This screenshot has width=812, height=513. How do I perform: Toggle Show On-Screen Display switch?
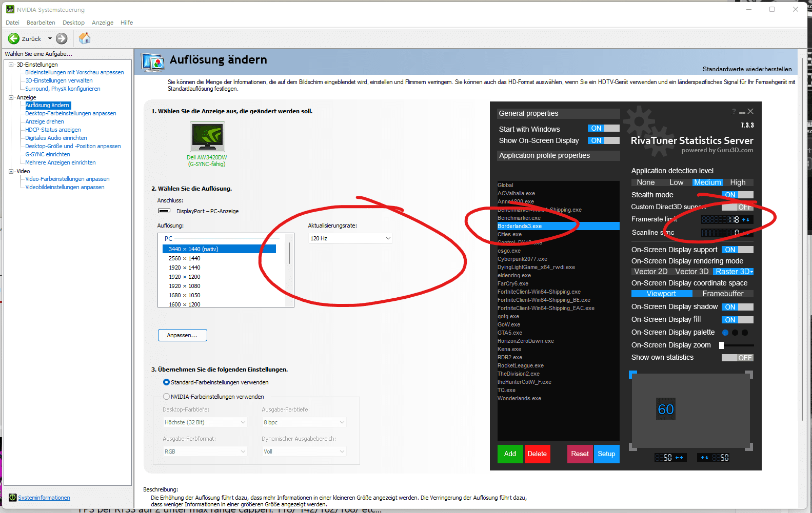click(x=604, y=140)
